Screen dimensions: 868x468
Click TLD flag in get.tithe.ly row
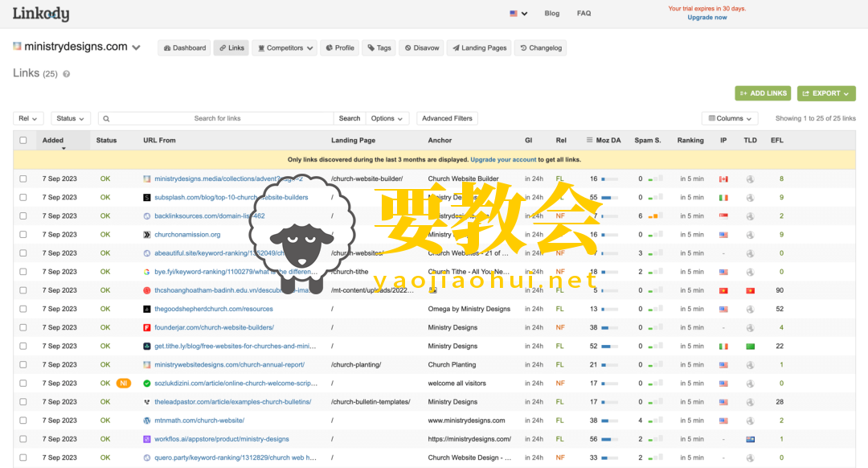click(750, 346)
